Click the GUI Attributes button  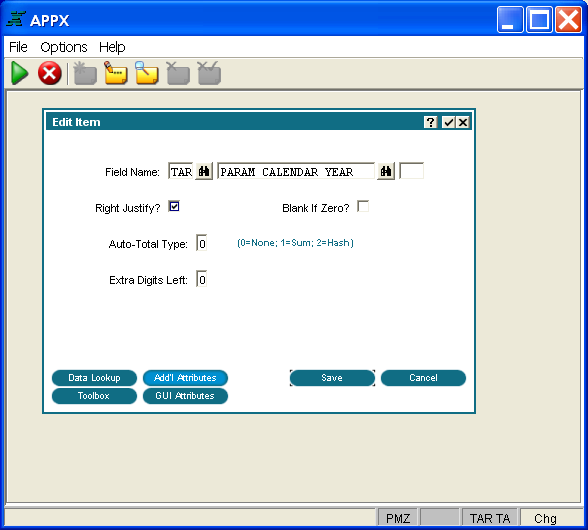click(185, 396)
